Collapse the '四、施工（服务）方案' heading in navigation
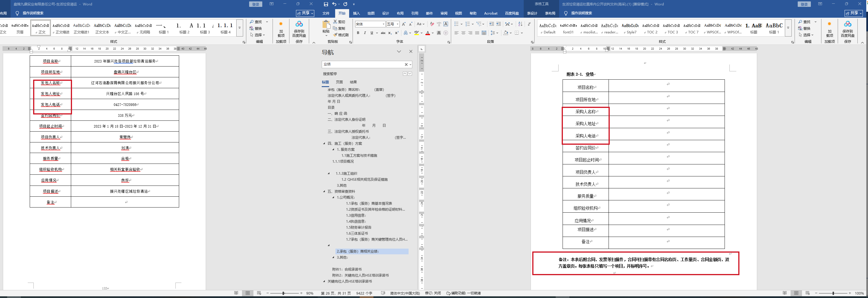 (325, 144)
